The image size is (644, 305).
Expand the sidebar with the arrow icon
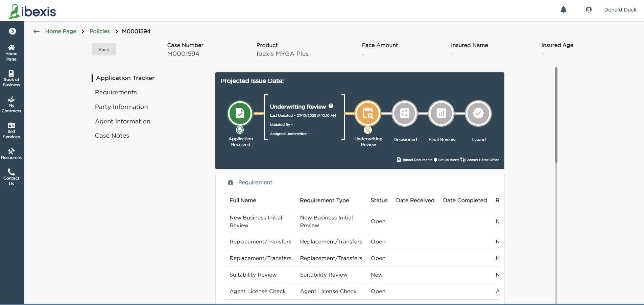pyautogui.click(x=12, y=31)
